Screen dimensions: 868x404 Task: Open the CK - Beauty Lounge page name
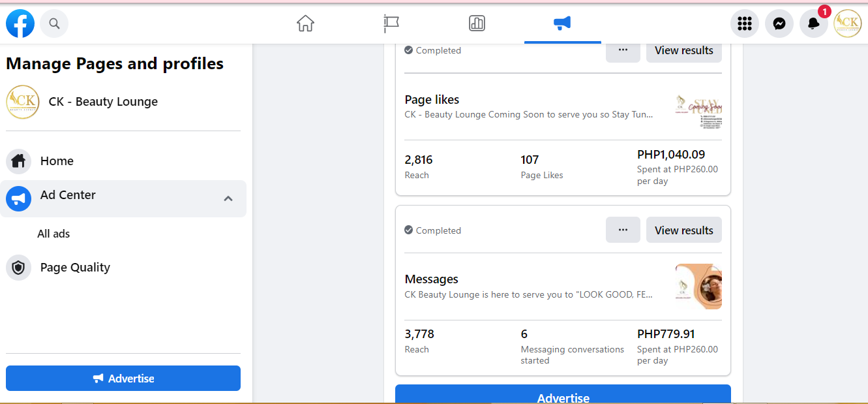click(x=103, y=102)
